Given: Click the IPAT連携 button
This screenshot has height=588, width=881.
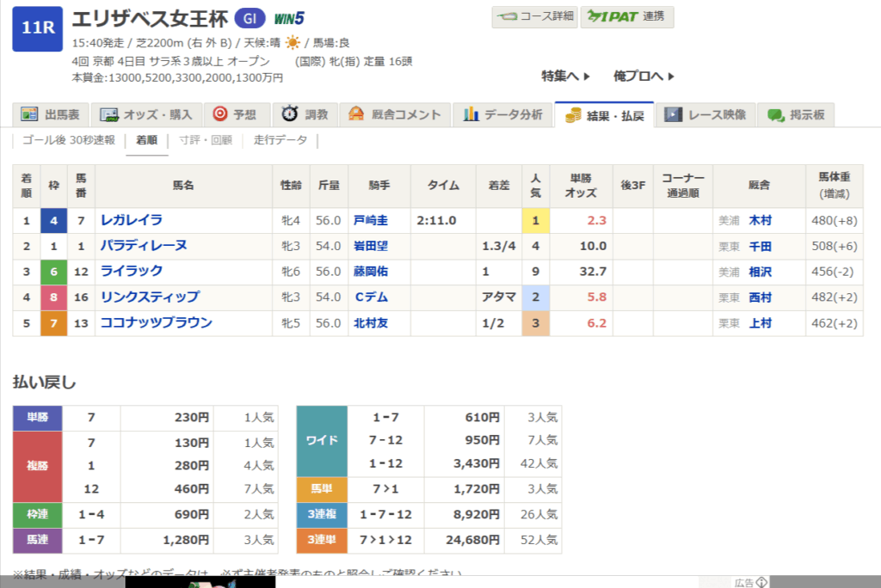Looking at the screenshot, I should click(627, 17).
